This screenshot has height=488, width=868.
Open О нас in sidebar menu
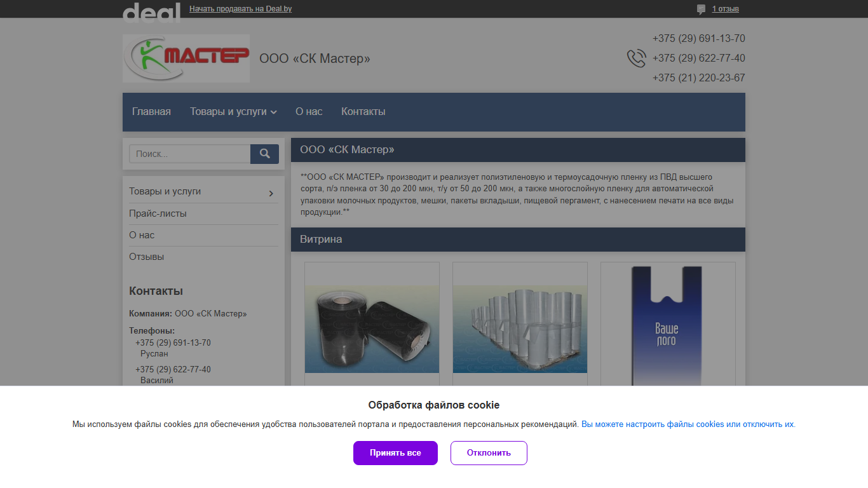tap(142, 235)
